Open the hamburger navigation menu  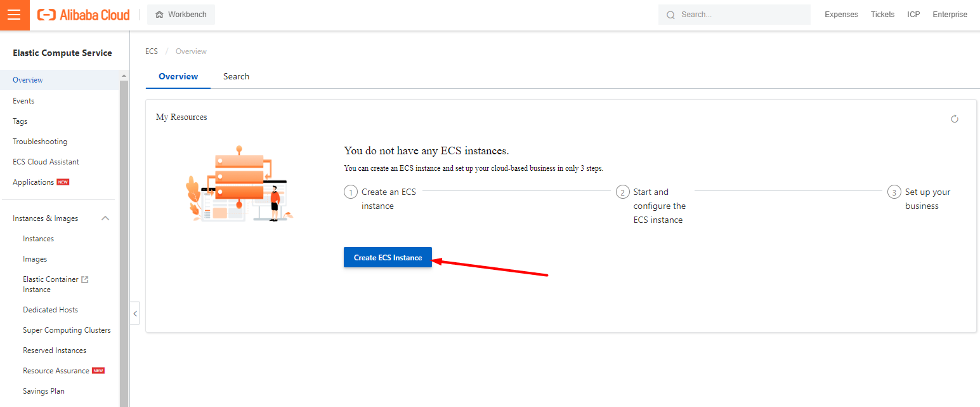coord(14,15)
